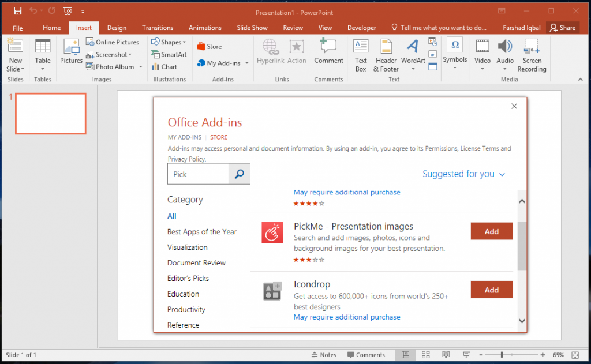Open the Store from the Add-ins group
Image resolution: width=591 pixels, height=364 pixels.
(x=210, y=46)
